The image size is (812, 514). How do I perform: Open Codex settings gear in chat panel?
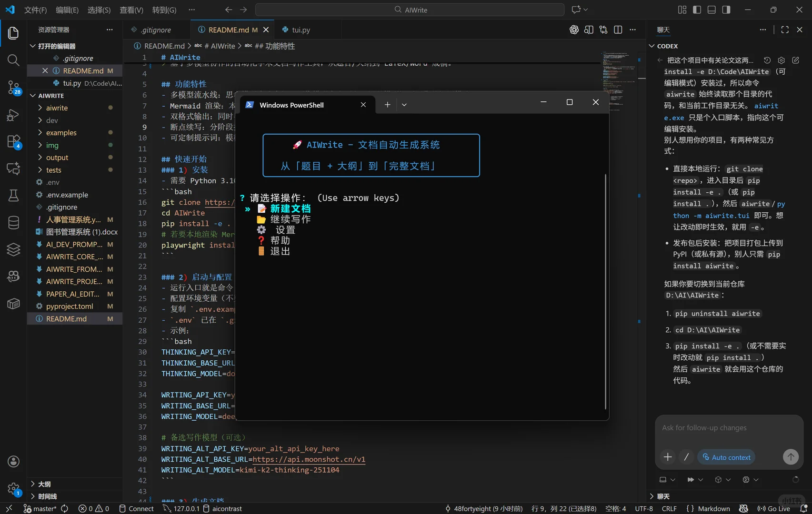click(x=781, y=60)
